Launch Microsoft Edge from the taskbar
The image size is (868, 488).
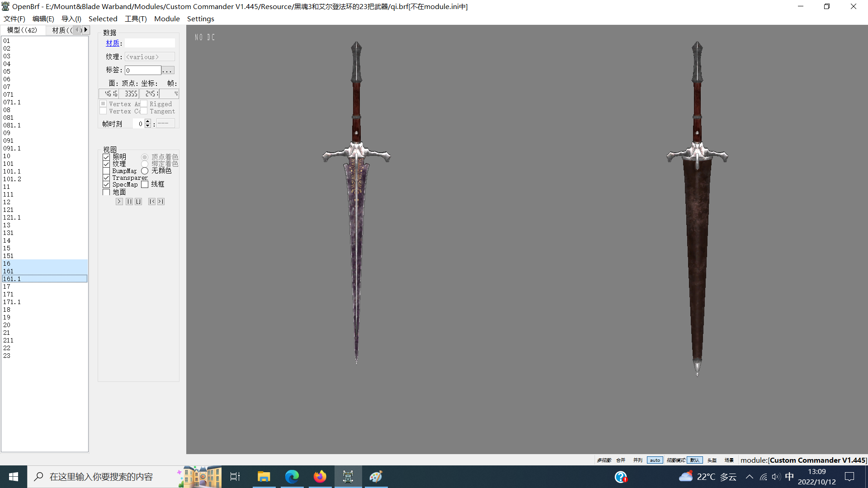coord(292,477)
